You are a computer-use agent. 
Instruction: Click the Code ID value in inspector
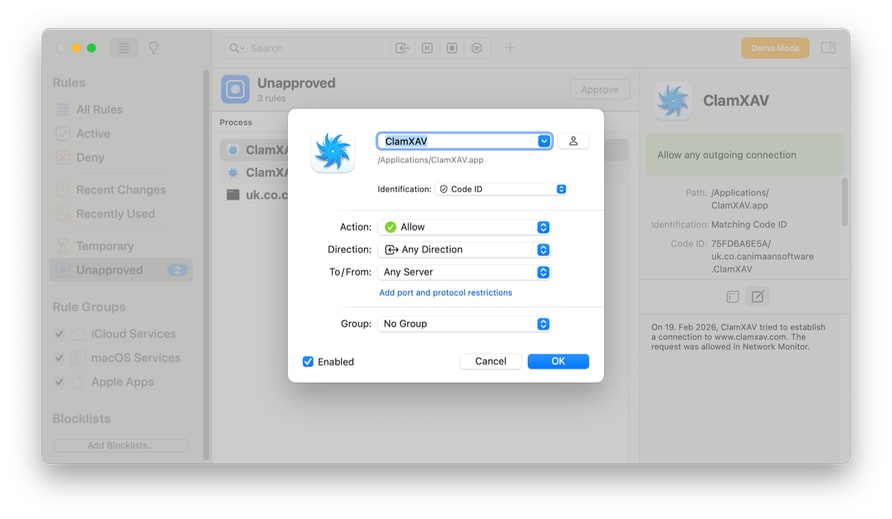click(762, 256)
